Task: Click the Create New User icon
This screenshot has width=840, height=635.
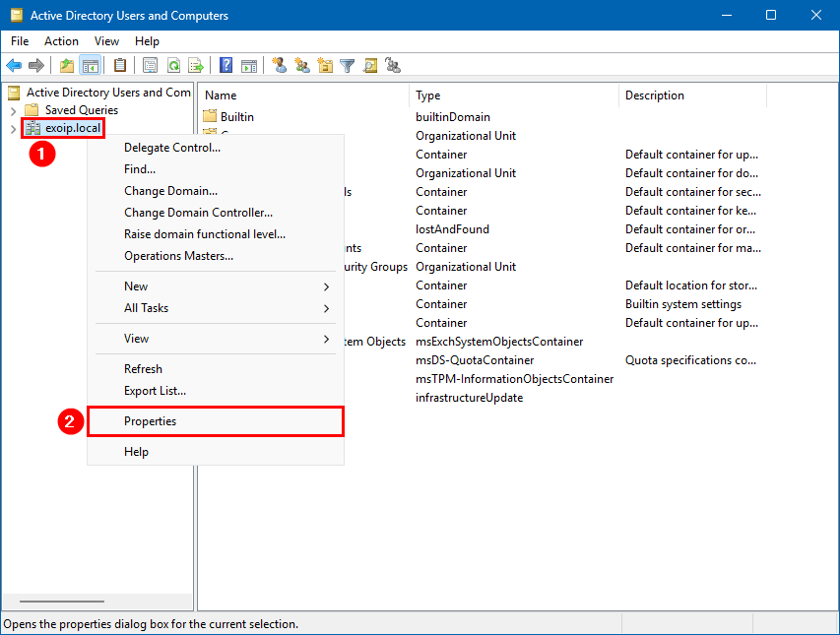Action: pos(279,66)
